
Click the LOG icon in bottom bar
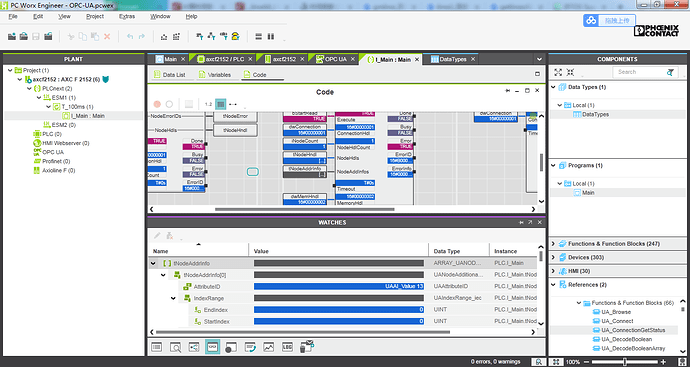coord(287,347)
